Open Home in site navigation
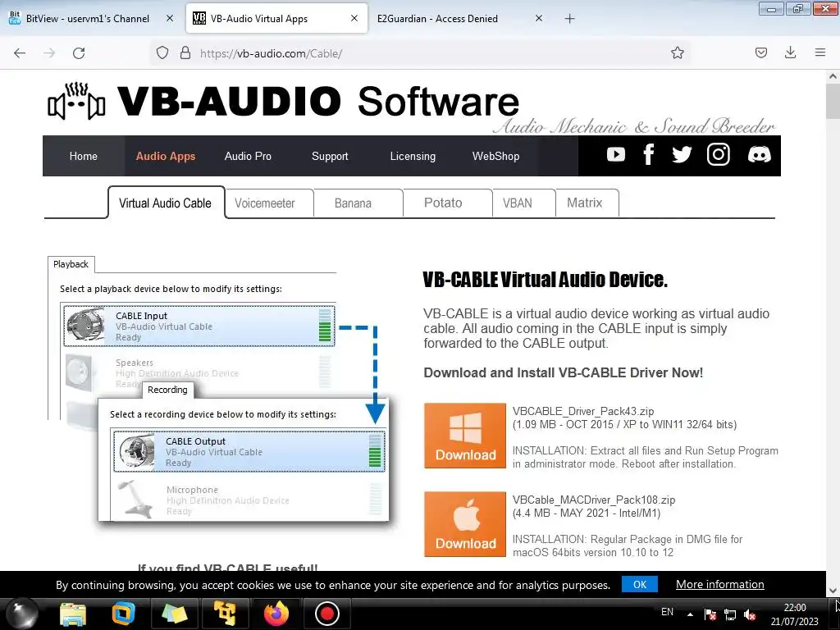The width and height of the screenshot is (840, 630). tap(84, 156)
